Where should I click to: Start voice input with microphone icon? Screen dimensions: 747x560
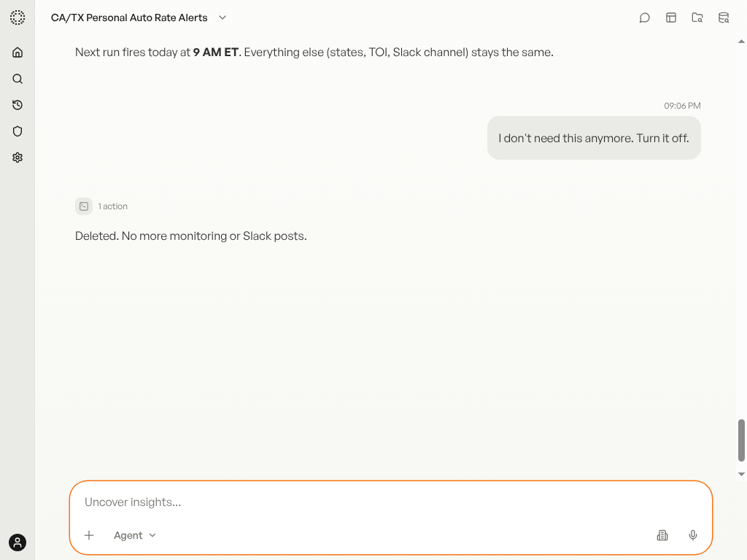tap(693, 535)
